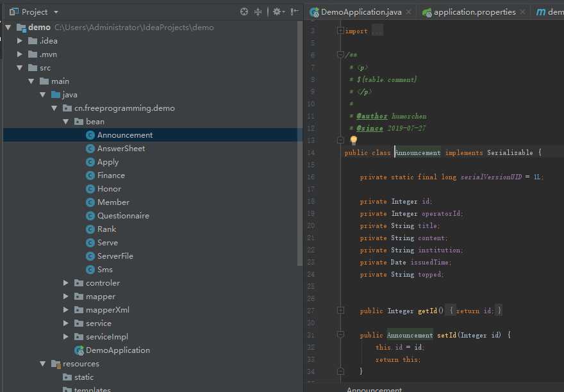Viewport: 564px width, 392px height.
Task: Click the Serializable interface name
Action: pos(510,153)
